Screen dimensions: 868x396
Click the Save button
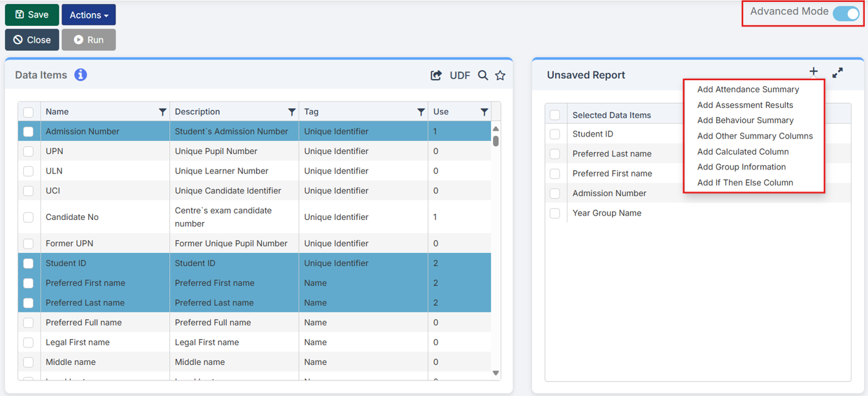[32, 15]
